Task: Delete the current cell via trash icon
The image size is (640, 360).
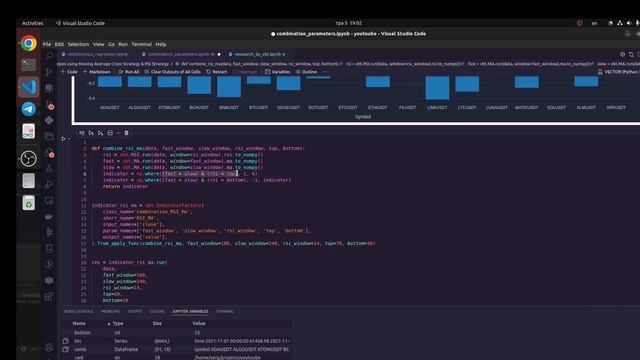Action: click(127, 133)
